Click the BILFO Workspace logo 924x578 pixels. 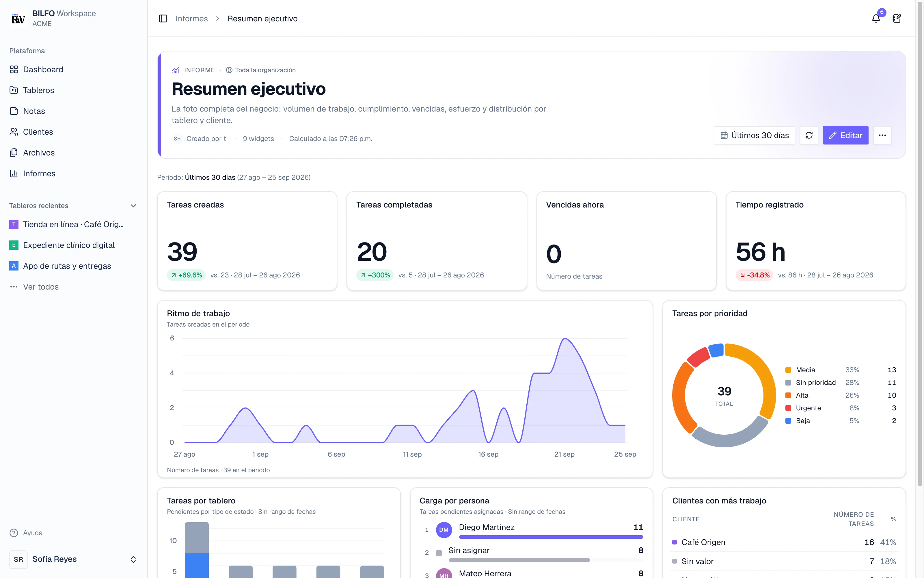tap(18, 18)
